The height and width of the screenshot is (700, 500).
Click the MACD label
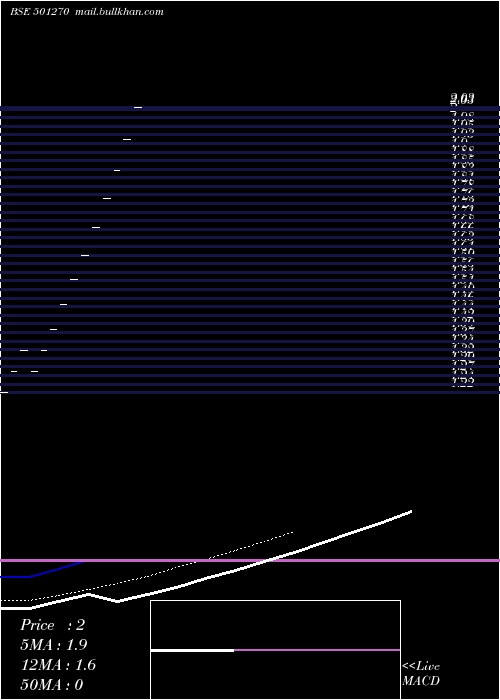[421, 681]
